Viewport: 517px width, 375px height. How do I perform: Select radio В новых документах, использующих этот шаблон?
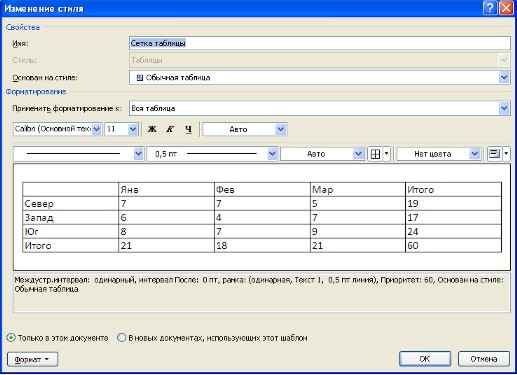click(x=122, y=338)
